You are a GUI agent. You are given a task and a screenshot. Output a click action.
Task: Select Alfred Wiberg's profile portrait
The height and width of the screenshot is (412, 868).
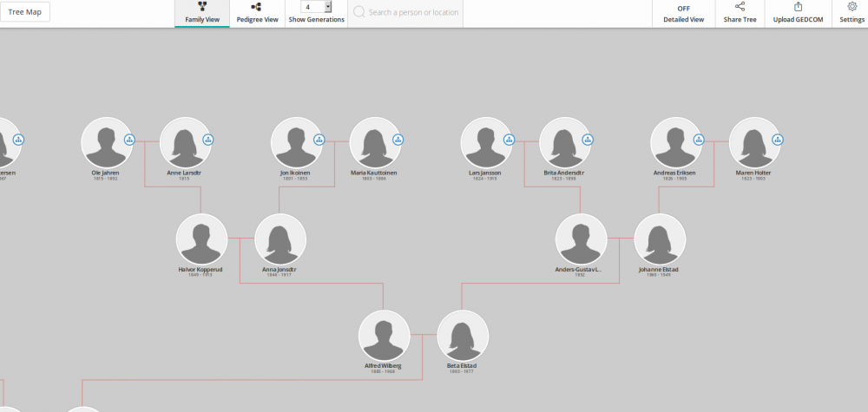(x=384, y=335)
